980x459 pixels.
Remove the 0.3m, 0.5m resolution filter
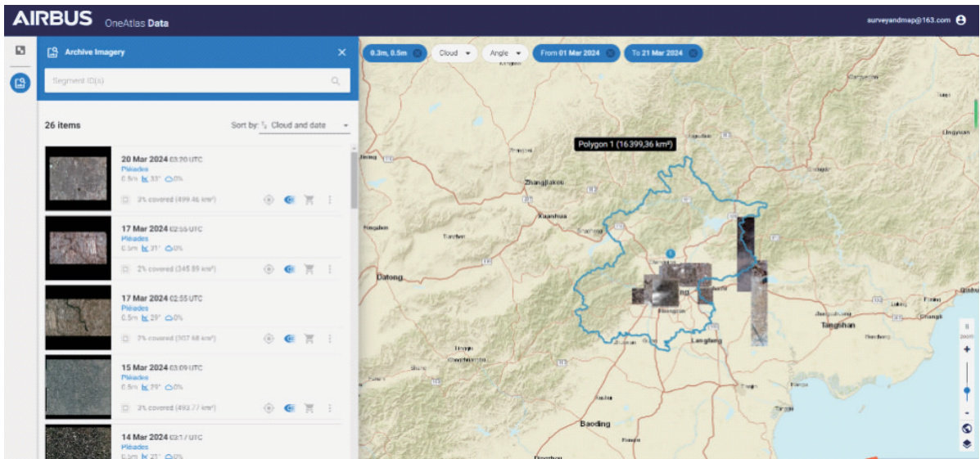(x=418, y=53)
